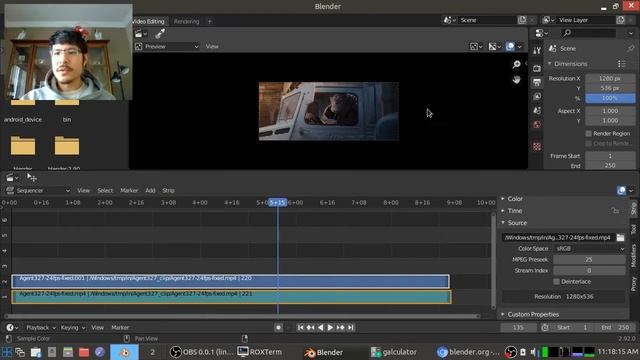Screen dimensions: 640x360
Task: Click the zoom magnifier icon in preview
Action: pyautogui.click(x=516, y=64)
